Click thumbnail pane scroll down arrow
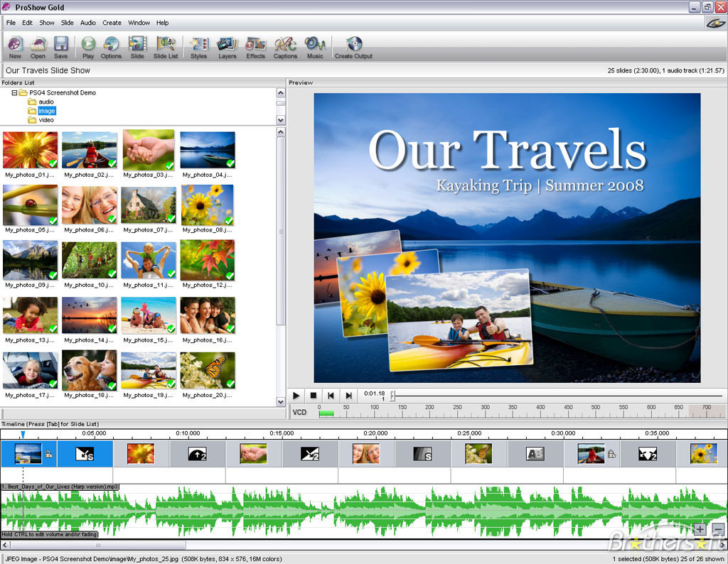The height and width of the screenshot is (564, 728). point(280,401)
